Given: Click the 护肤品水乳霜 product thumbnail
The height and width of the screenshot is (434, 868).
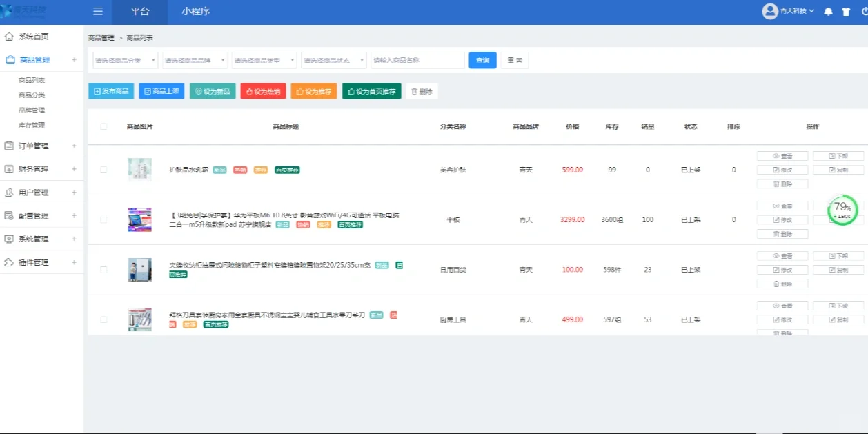Looking at the screenshot, I should click(x=139, y=170).
